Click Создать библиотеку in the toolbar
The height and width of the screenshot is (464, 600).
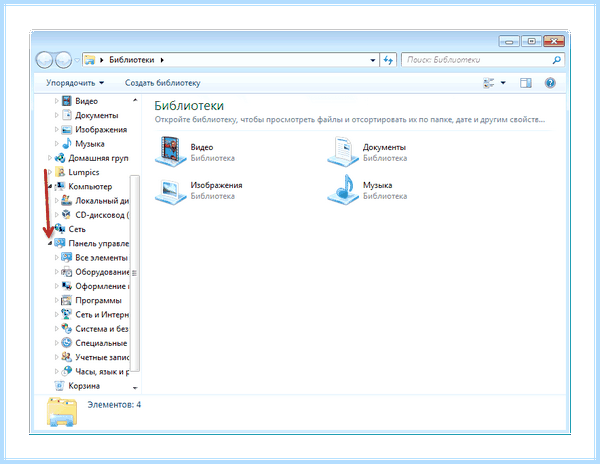[x=163, y=83]
